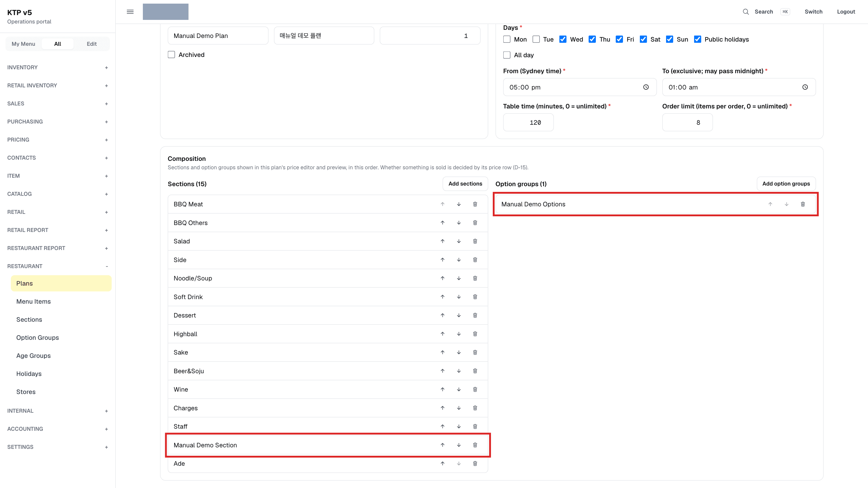Expand the CATALOG menu group

(58, 194)
